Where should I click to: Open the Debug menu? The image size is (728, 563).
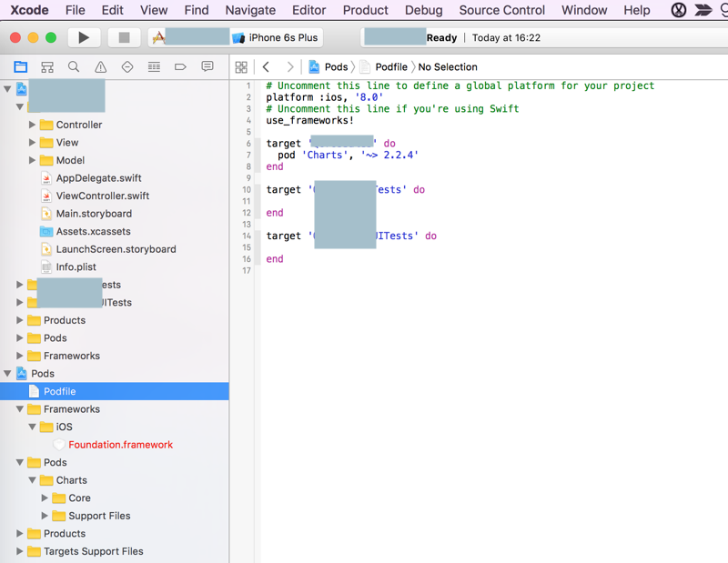click(423, 10)
